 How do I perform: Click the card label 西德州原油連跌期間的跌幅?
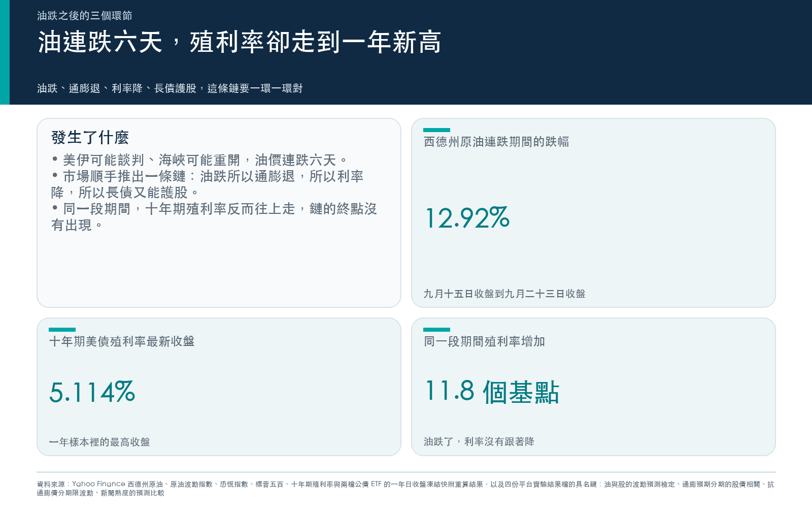point(496,142)
